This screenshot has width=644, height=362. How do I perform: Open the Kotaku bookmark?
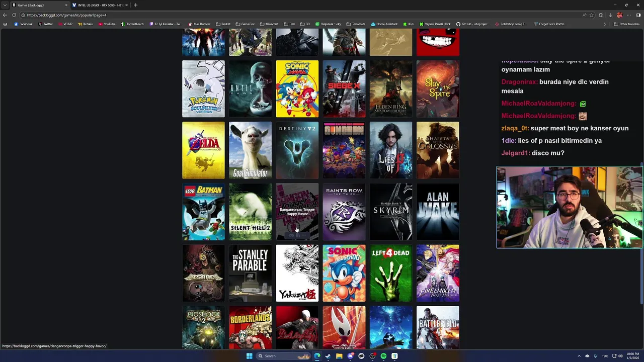coord(85,24)
